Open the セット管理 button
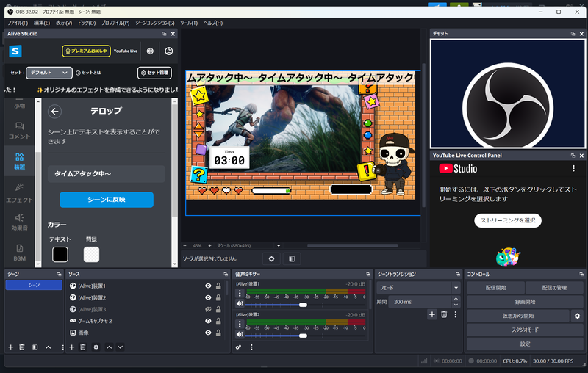Viewport: 588px width, 373px height. coord(154,73)
